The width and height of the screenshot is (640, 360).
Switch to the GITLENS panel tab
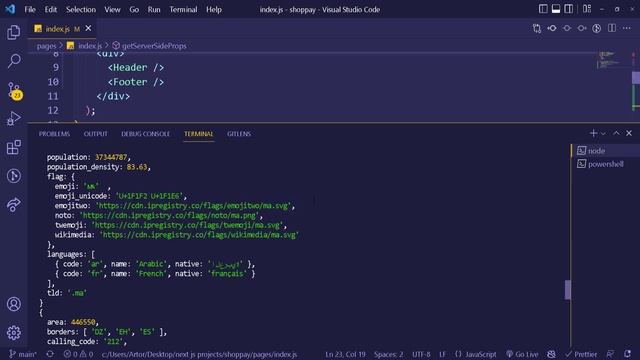(239, 134)
